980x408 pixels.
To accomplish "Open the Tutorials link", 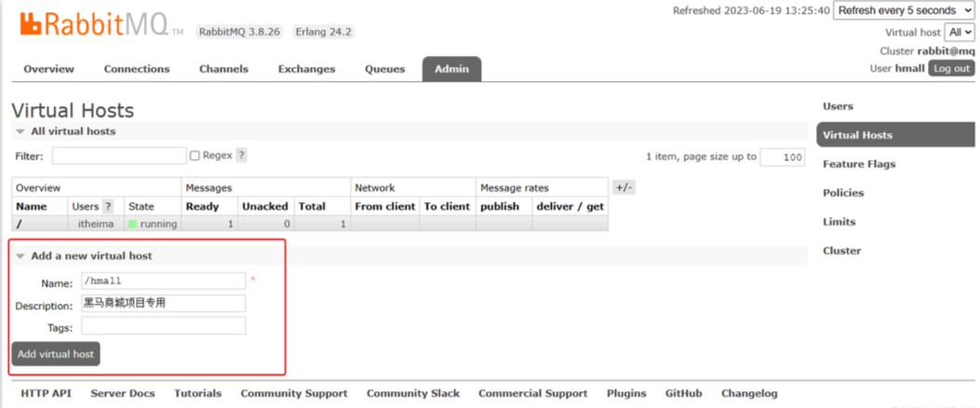I will pyautogui.click(x=198, y=394).
